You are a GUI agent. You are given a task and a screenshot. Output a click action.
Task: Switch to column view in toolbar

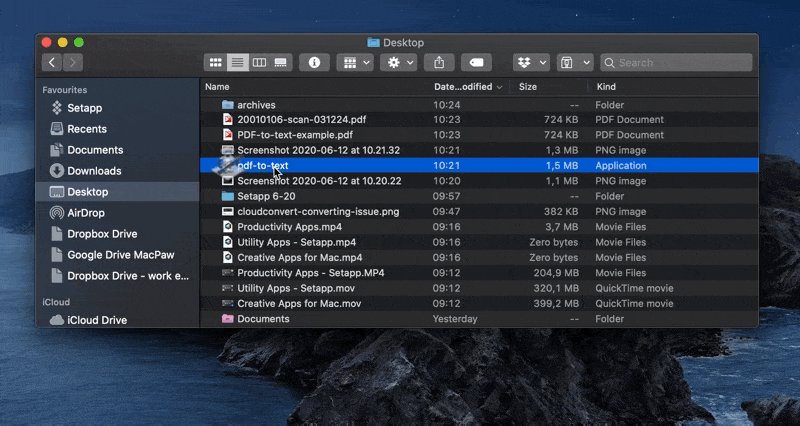click(259, 63)
